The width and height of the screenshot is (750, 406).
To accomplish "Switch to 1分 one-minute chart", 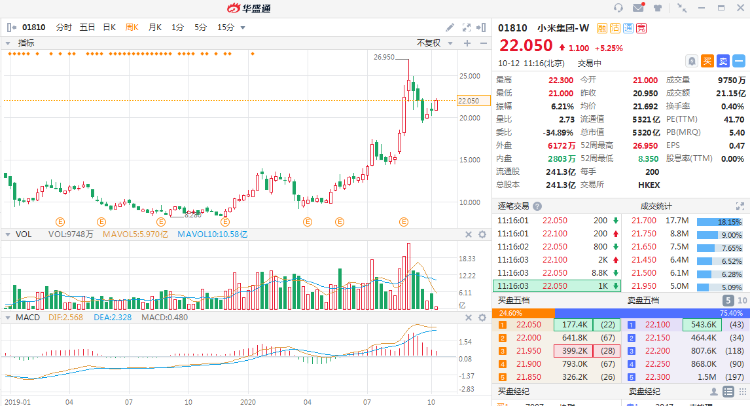I will [x=177, y=27].
